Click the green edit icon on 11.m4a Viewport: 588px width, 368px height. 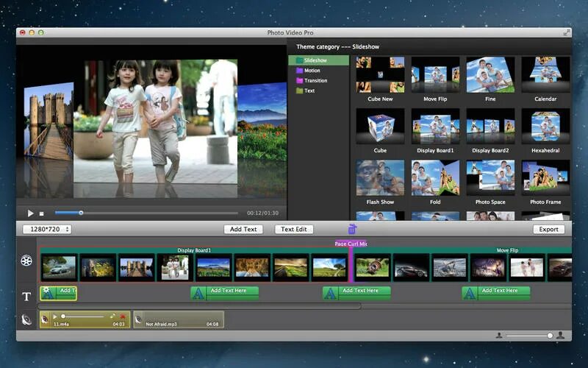(x=112, y=316)
